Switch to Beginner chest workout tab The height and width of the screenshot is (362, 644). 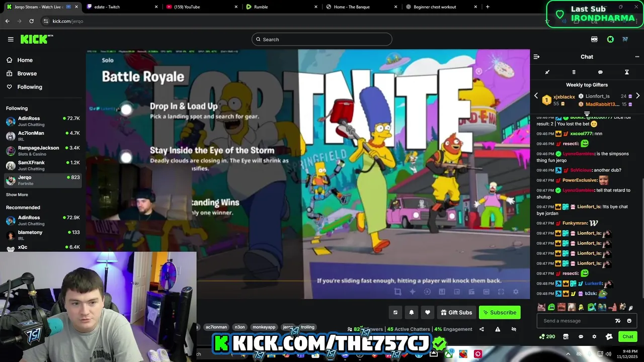click(x=442, y=7)
